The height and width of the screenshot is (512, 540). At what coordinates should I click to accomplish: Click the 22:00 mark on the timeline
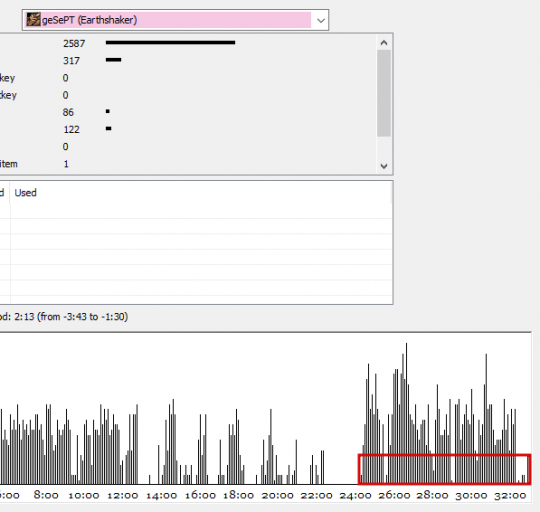(x=316, y=495)
